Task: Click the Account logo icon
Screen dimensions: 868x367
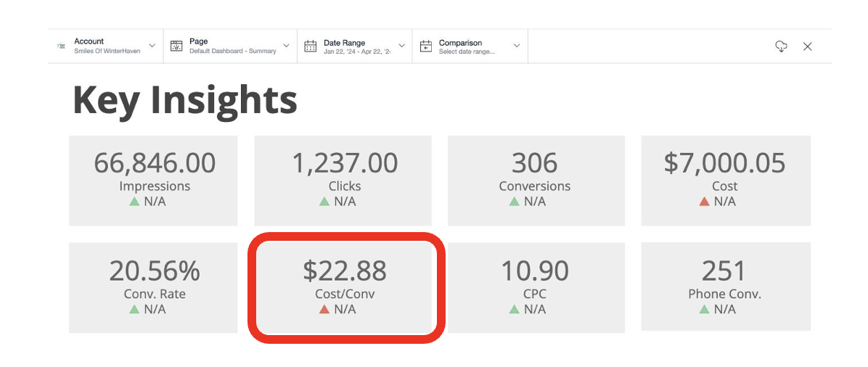Action: (62, 46)
